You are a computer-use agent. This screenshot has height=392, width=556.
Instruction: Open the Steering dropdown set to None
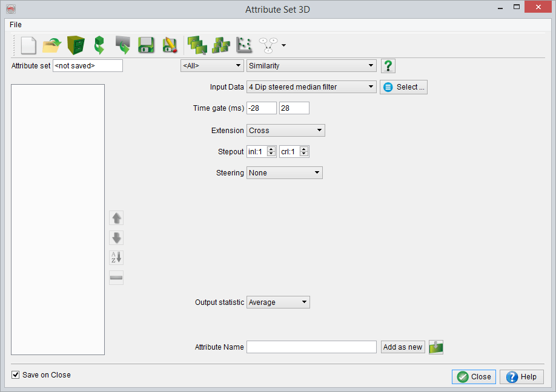[x=284, y=173]
